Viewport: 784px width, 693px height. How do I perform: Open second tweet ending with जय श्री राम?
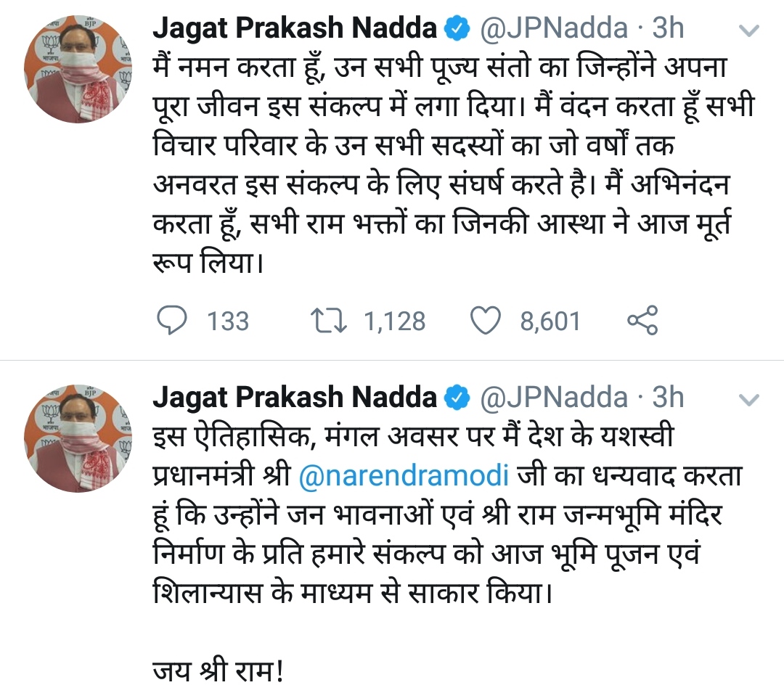(x=447, y=553)
